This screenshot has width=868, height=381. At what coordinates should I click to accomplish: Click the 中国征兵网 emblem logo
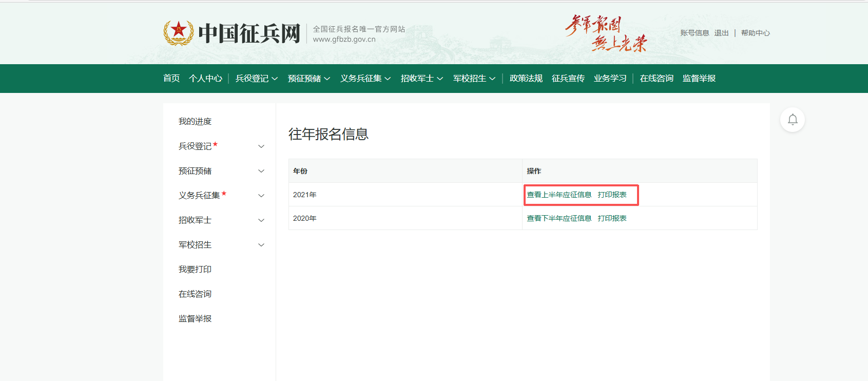click(178, 33)
